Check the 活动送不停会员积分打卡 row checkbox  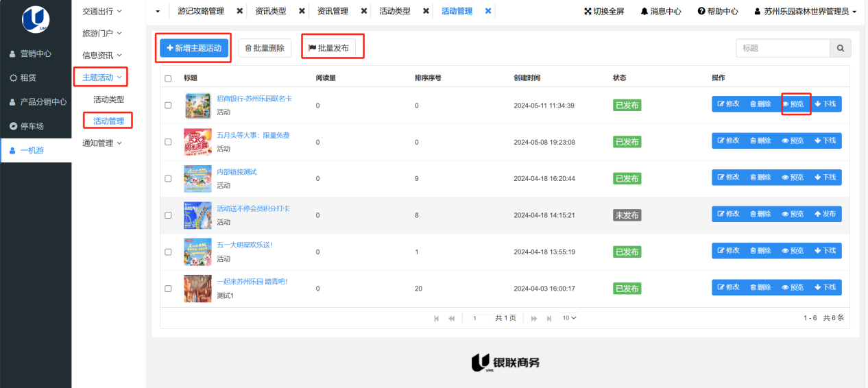coord(169,215)
